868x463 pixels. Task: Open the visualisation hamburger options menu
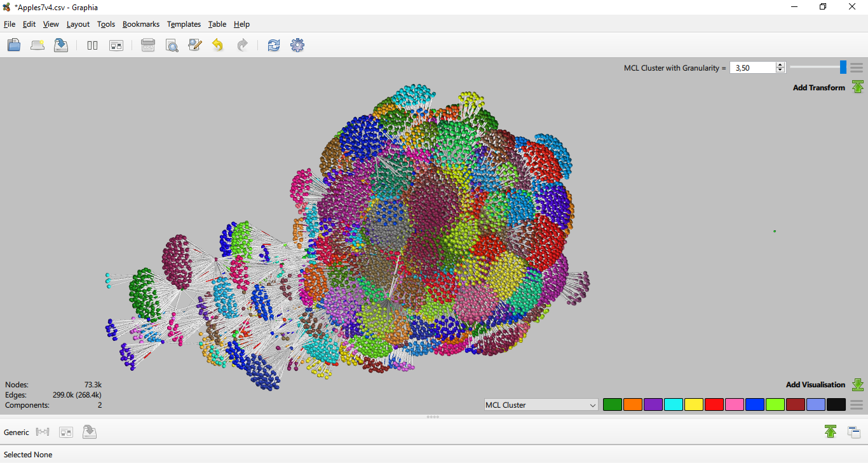(x=857, y=404)
